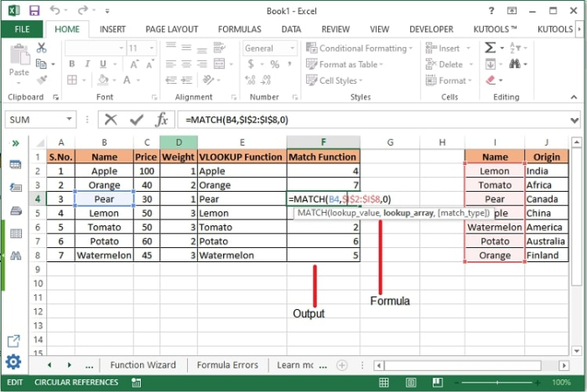Click the Decrease Indent icon

point(171,80)
